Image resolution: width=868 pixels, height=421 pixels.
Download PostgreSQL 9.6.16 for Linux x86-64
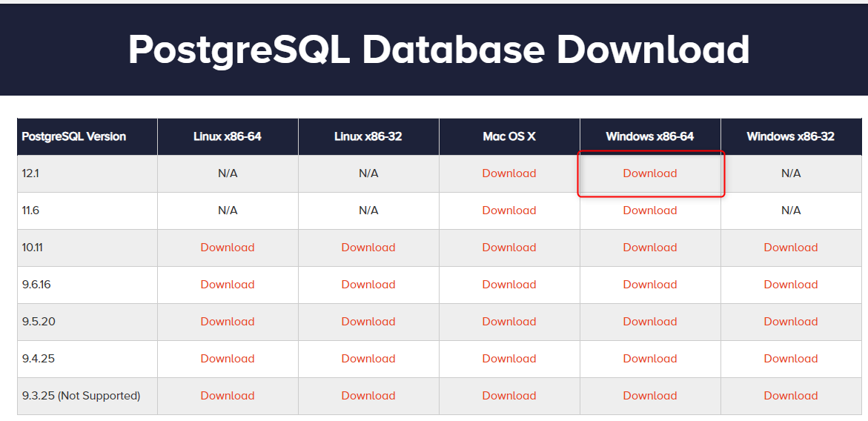coord(228,285)
